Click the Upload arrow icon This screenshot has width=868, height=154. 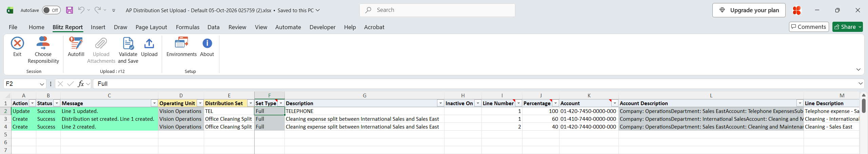(149, 43)
